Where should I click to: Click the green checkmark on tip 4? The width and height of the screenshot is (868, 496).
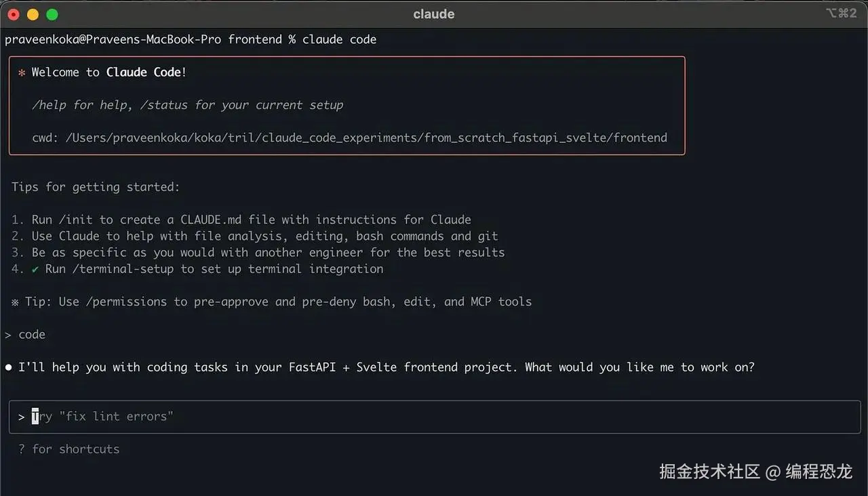(35, 269)
